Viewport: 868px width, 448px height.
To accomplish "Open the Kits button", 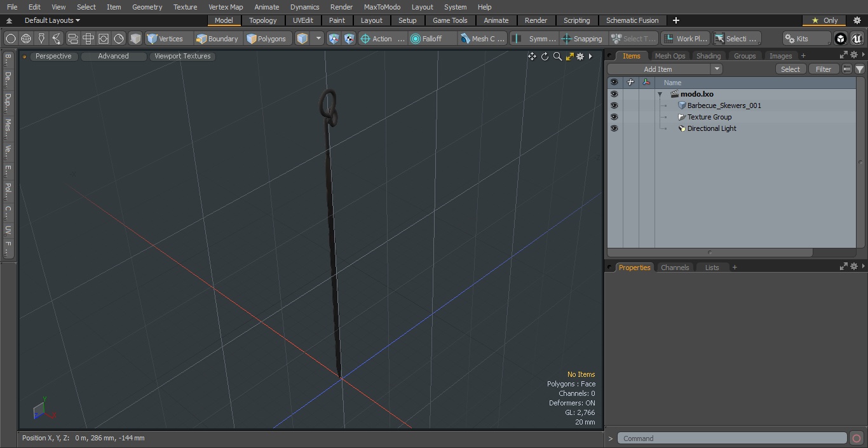I will (806, 39).
